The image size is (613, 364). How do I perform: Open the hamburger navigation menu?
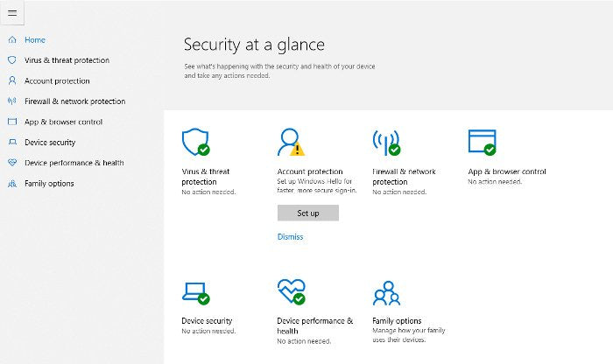tap(12, 13)
